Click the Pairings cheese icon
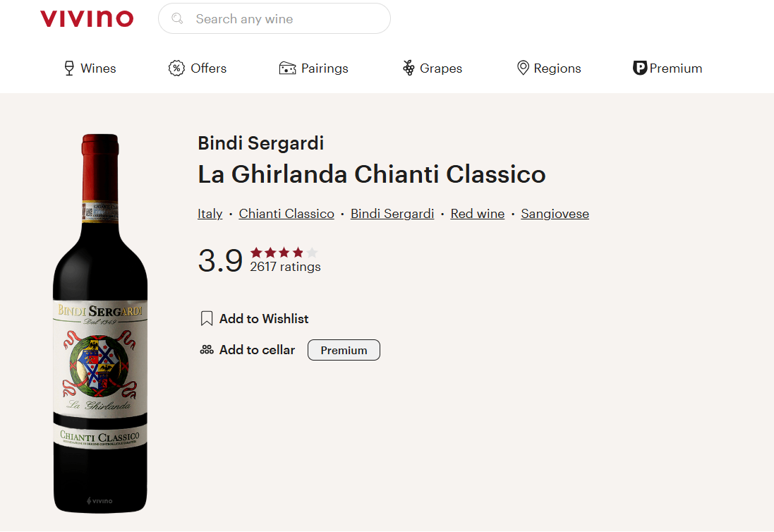The image size is (774, 532). point(287,68)
